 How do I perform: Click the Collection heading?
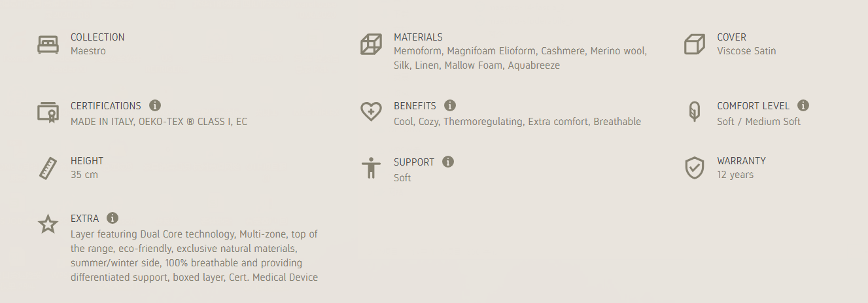pos(97,37)
